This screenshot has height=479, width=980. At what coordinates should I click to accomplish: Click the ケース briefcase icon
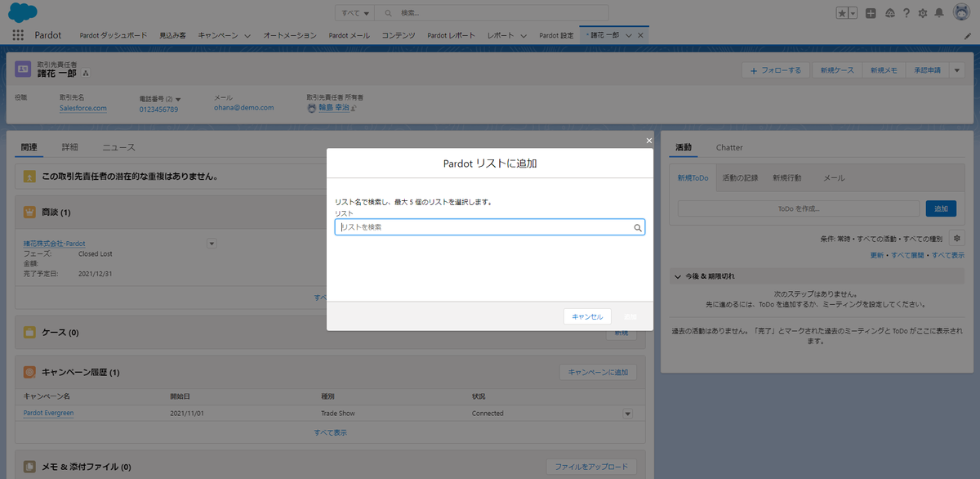pos(29,333)
